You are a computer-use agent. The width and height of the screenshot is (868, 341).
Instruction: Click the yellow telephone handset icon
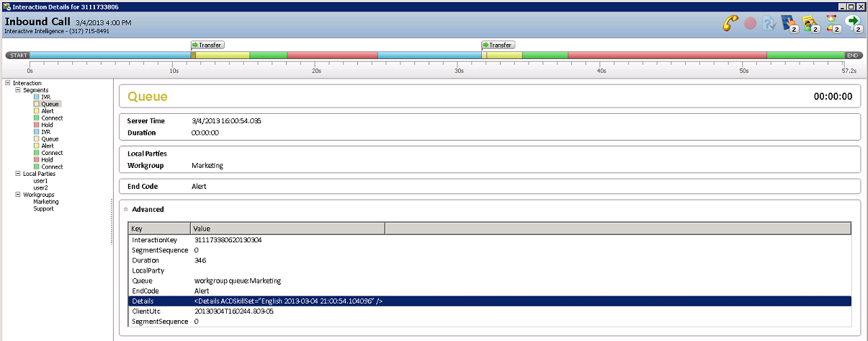coord(730,23)
